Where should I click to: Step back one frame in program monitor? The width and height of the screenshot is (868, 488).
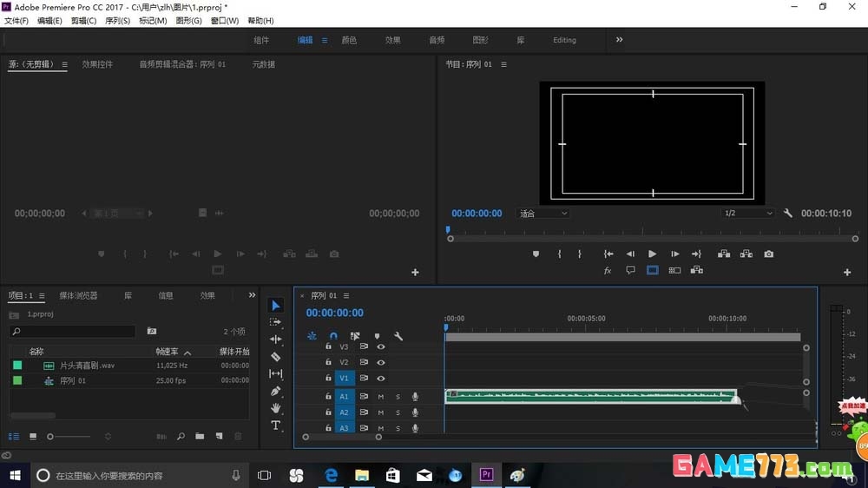(630, 254)
